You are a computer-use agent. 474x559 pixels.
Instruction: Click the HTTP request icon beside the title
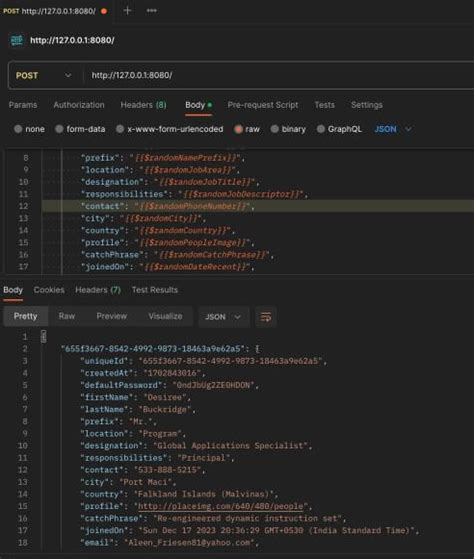pyautogui.click(x=17, y=40)
